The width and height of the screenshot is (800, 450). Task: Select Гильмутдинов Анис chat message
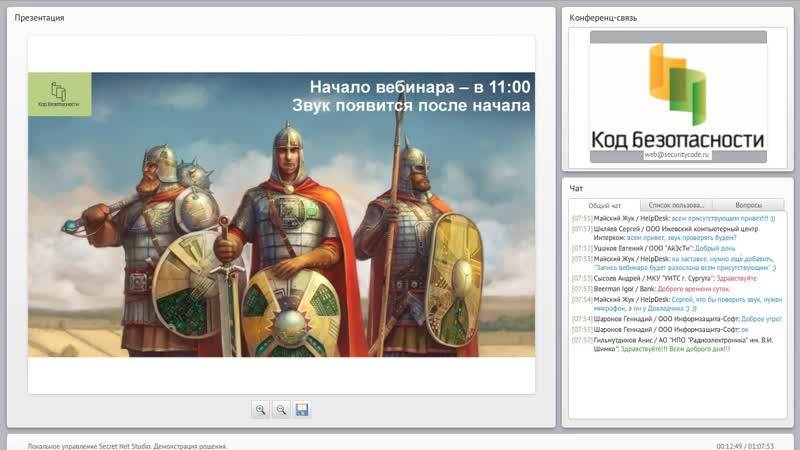pos(672,344)
